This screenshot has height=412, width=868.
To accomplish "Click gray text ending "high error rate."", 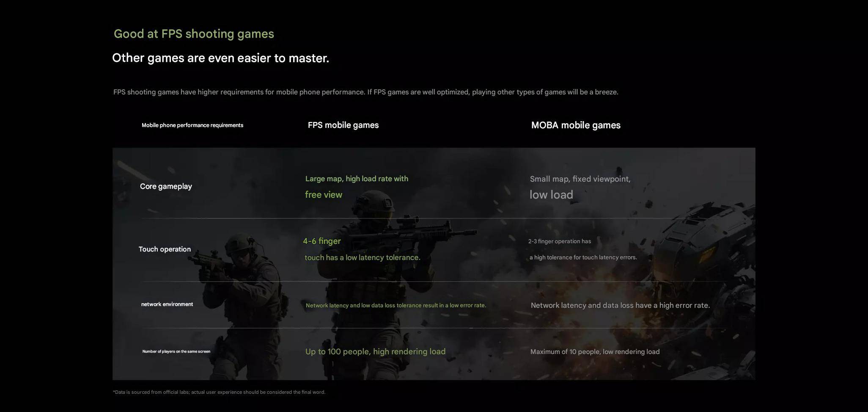I will 620,305.
